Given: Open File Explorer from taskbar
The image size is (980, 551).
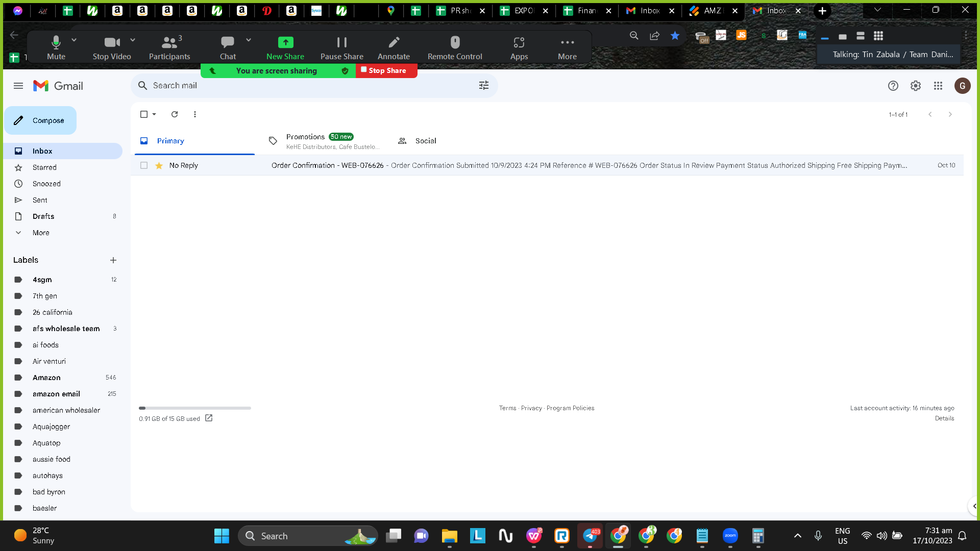Looking at the screenshot, I should (x=449, y=536).
